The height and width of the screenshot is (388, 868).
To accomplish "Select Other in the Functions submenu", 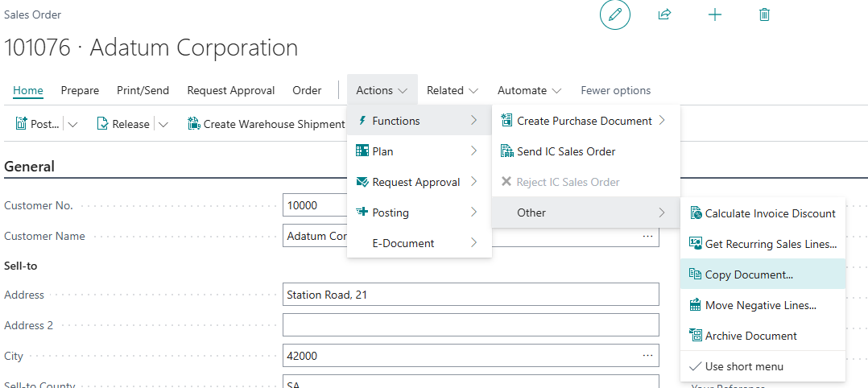I will [x=585, y=213].
